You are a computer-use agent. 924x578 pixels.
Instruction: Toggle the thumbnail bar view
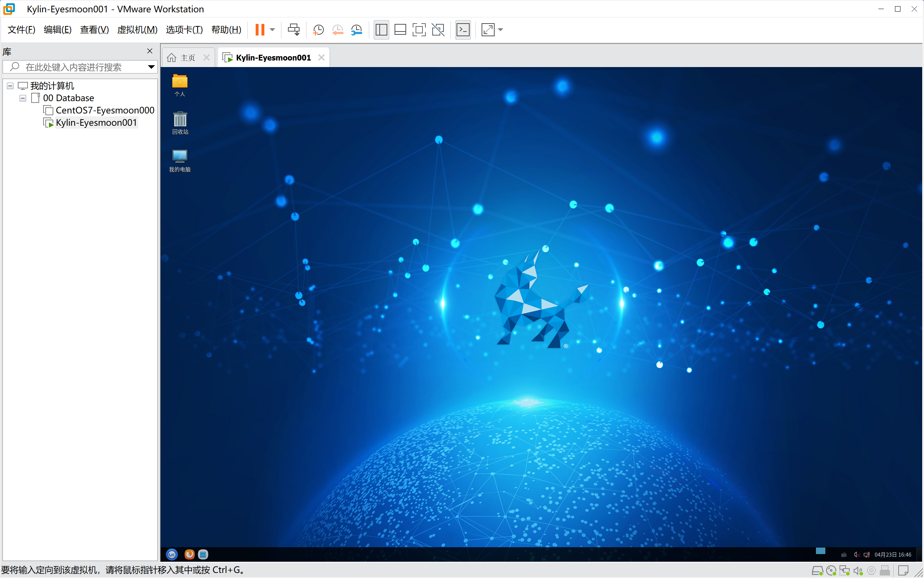[x=400, y=30]
